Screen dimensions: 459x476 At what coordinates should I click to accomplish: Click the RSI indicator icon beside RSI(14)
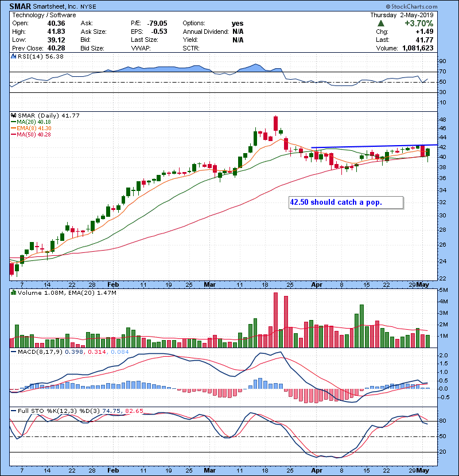tap(13, 56)
